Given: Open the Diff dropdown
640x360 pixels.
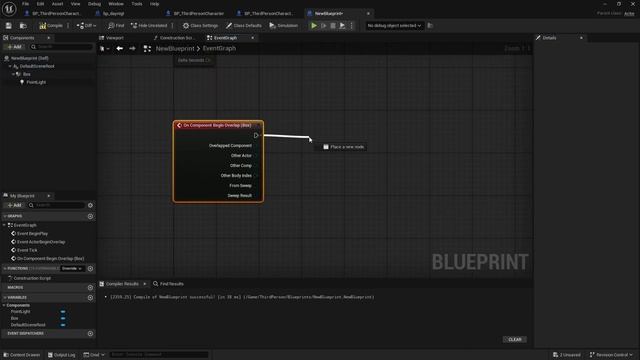Looking at the screenshot, I should 86,26.
